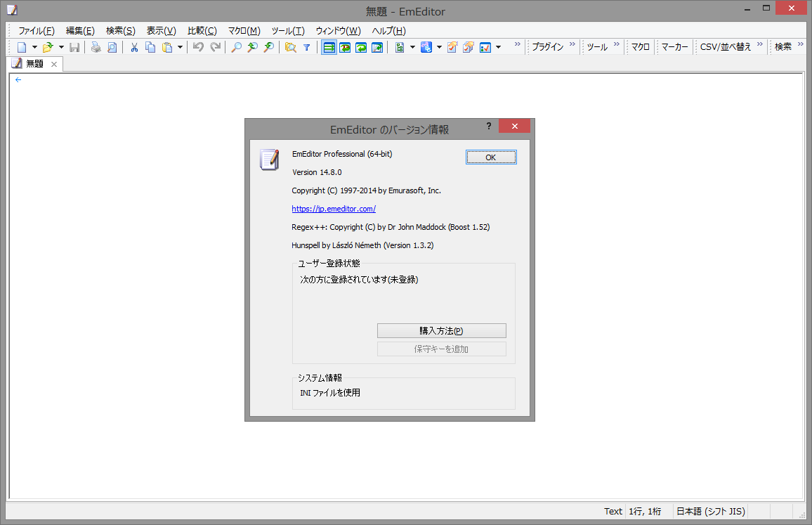The width and height of the screenshot is (812, 525).
Task: Click the 日本語 (シフト JIS) encoding area
Action: click(x=710, y=511)
